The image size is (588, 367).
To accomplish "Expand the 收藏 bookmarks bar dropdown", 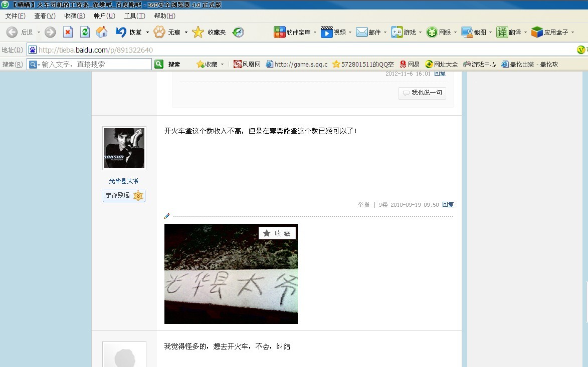I will coord(223,65).
